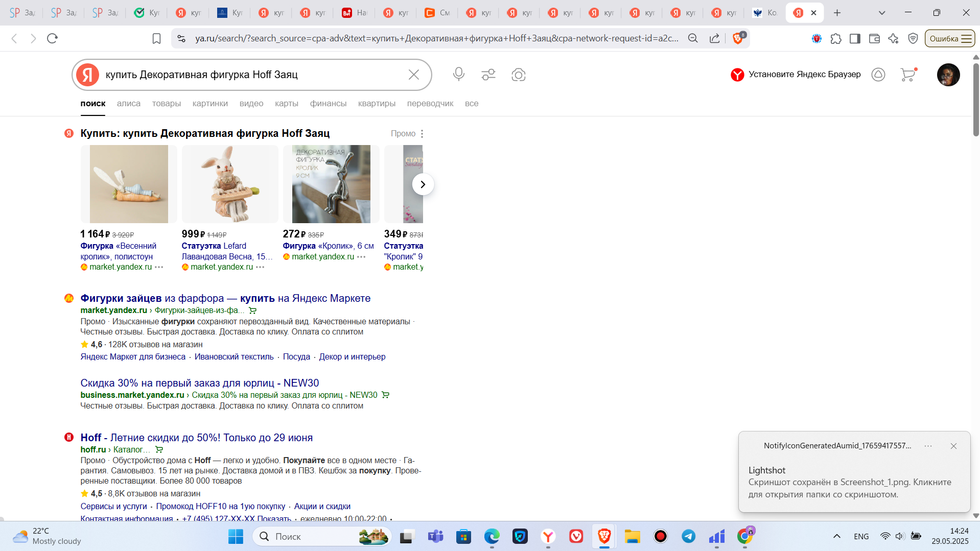Open more options for Кролик 6 см listing

click(x=361, y=257)
